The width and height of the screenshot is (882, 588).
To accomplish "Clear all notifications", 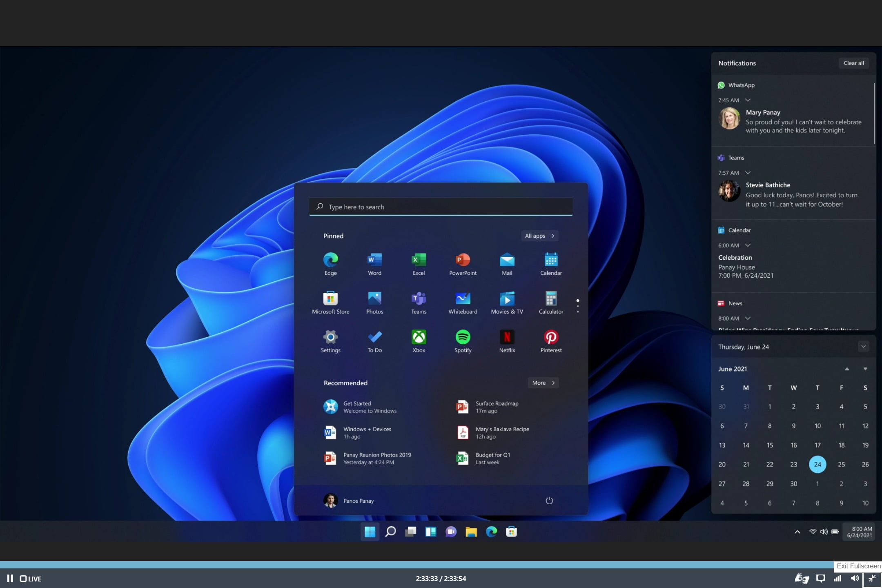I will click(x=853, y=63).
